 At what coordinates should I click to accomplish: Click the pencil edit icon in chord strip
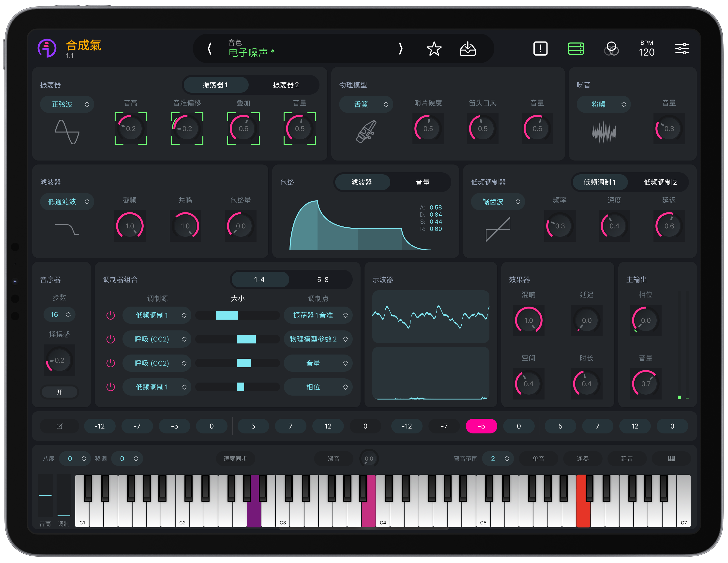click(x=59, y=426)
